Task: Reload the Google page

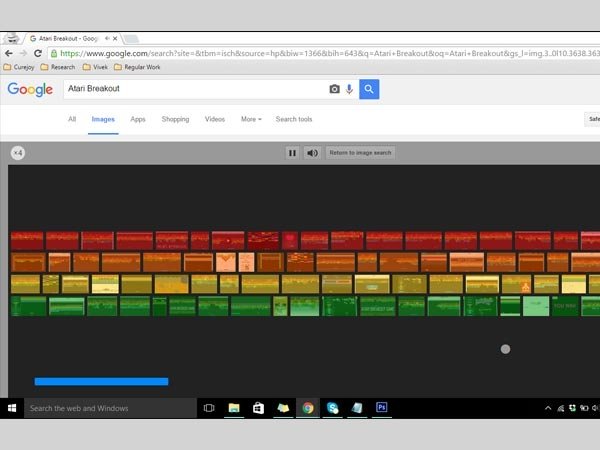Action: [x=38, y=53]
